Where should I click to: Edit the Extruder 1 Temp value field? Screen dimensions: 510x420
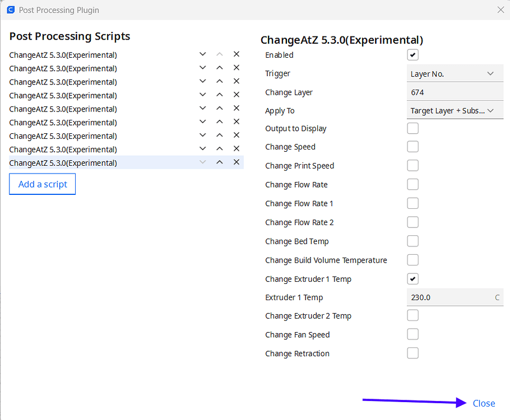tap(448, 297)
